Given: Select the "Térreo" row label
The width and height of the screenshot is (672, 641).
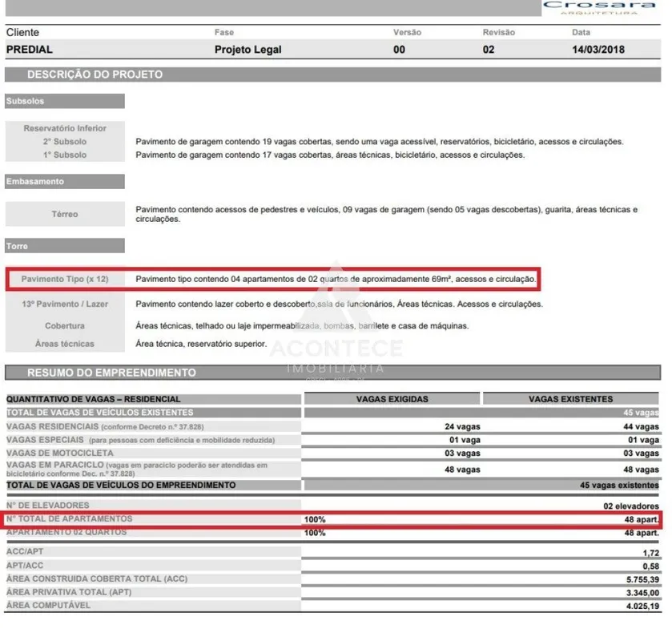Looking at the screenshot, I should pos(65,214).
